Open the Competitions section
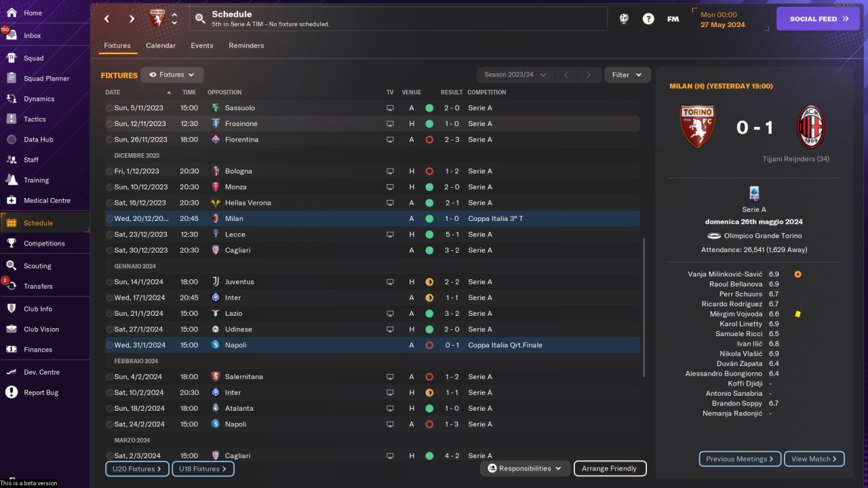Viewport: 868px width, 488px height. click(44, 243)
